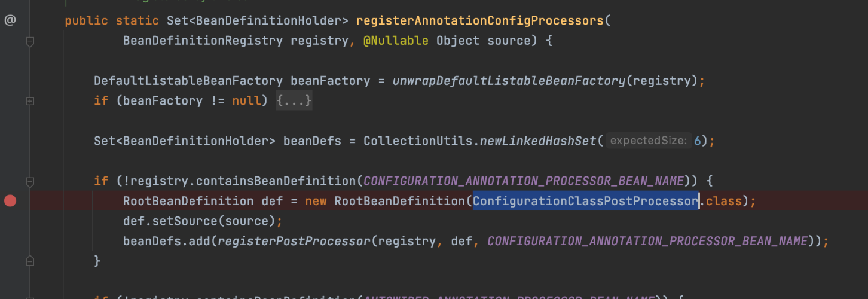The width and height of the screenshot is (868, 299).
Task: Click the DefaultListableBeanFactory type declaration
Action: pyautogui.click(x=188, y=81)
